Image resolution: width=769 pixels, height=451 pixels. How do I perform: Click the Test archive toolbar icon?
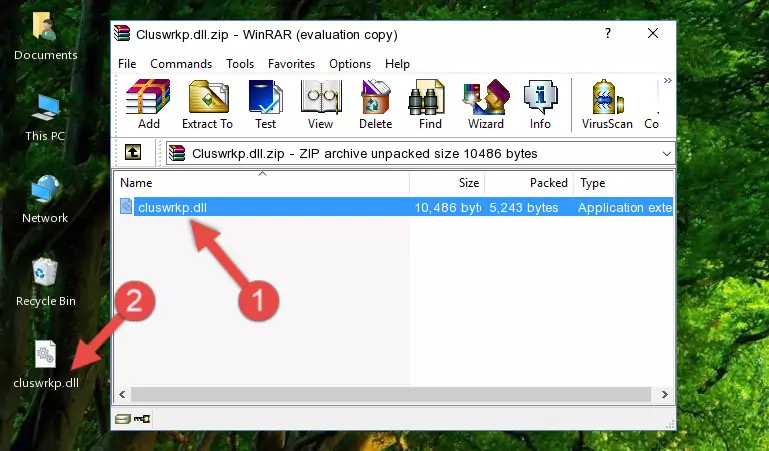pos(265,104)
